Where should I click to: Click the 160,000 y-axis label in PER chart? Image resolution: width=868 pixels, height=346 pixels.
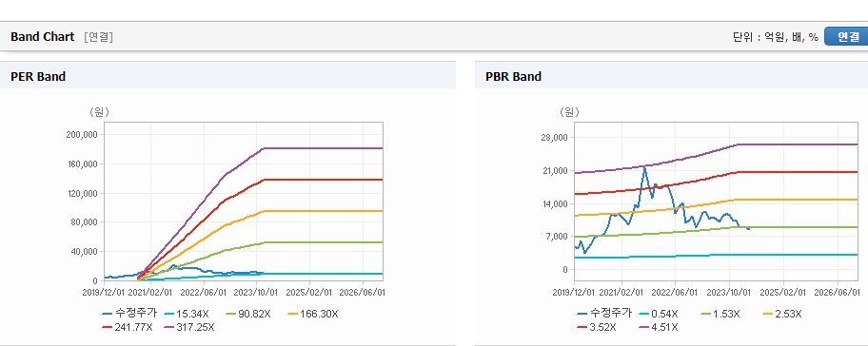(x=82, y=164)
